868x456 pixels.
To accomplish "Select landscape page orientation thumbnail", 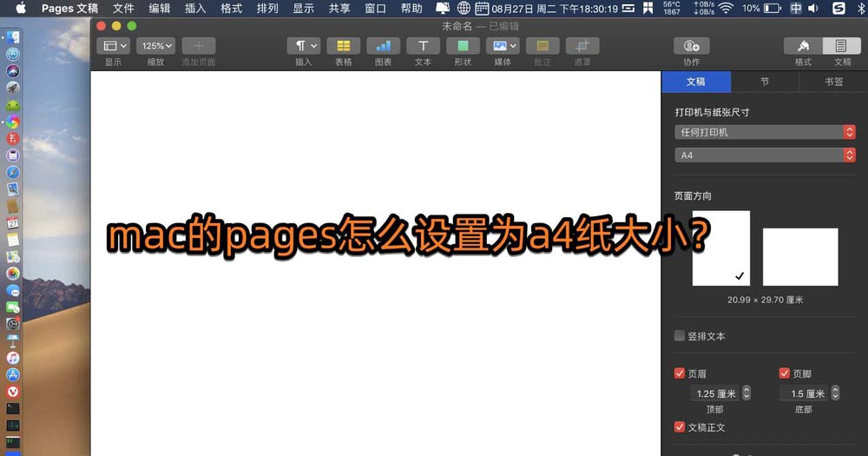I will [x=800, y=256].
